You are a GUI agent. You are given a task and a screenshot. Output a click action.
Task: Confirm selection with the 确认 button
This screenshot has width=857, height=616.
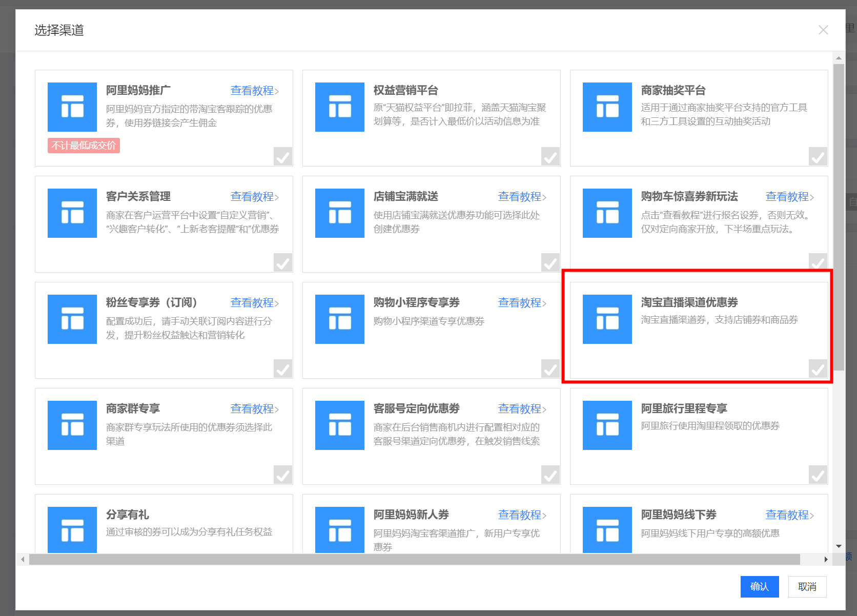[760, 587]
